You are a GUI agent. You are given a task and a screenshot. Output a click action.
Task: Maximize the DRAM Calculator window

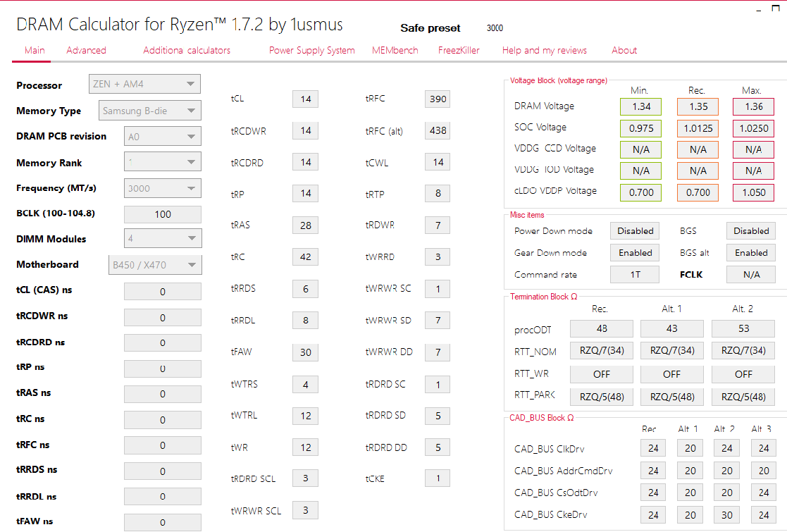click(x=776, y=8)
